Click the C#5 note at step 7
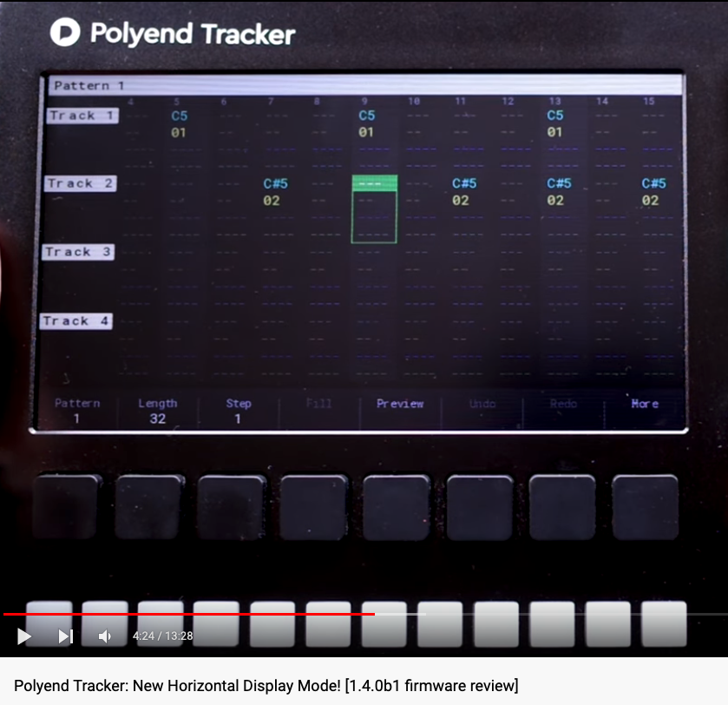Image resolution: width=728 pixels, height=705 pixels. click(275, 183)
